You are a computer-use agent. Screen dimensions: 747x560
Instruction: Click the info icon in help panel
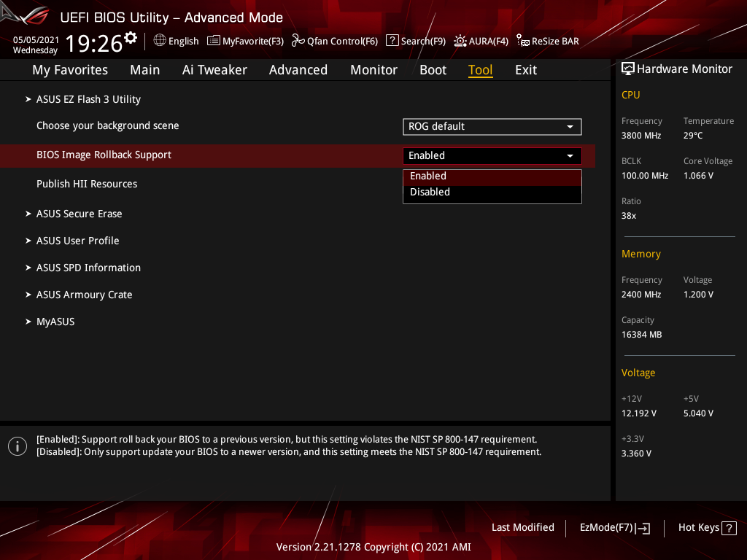[x=18, y=446]
